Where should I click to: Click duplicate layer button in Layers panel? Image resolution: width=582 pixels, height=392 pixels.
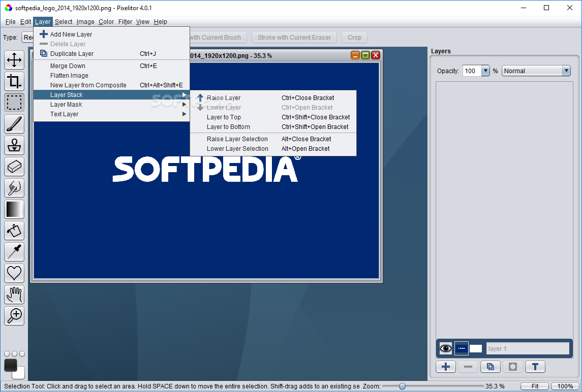(x=491, y=367)
